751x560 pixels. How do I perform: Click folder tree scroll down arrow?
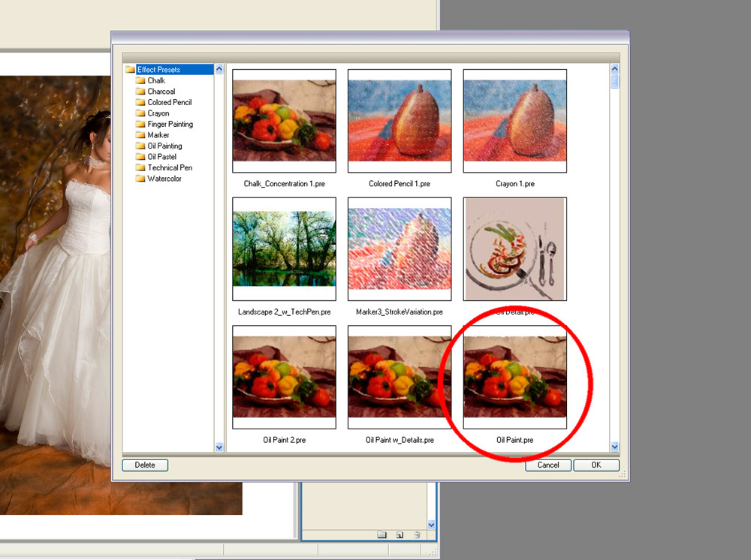click(219, 447)
